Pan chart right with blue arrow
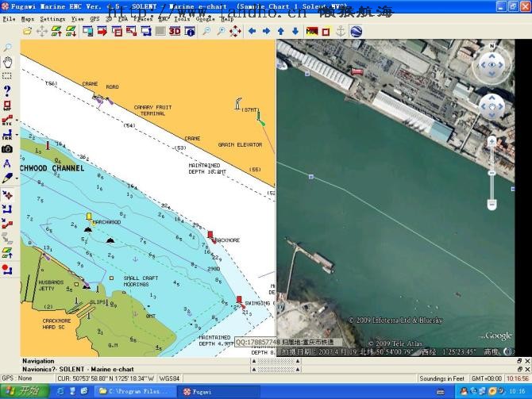The image size is (532, 399). point(266,31)
